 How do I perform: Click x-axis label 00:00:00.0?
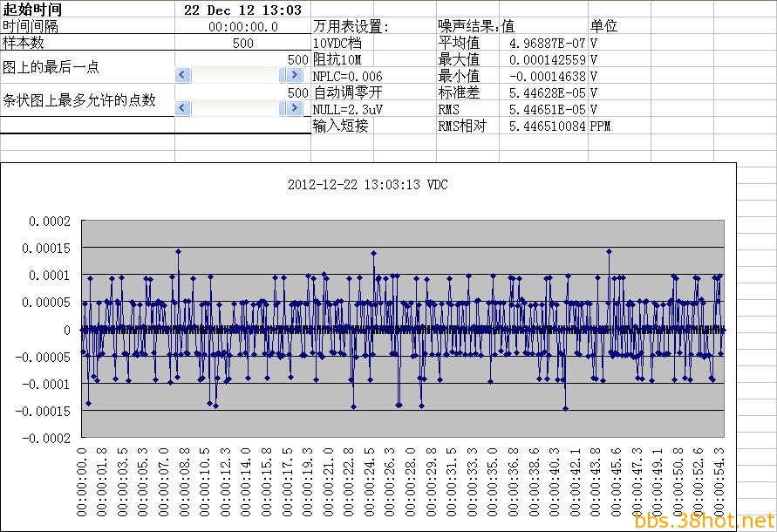click(x=82, y=482)
